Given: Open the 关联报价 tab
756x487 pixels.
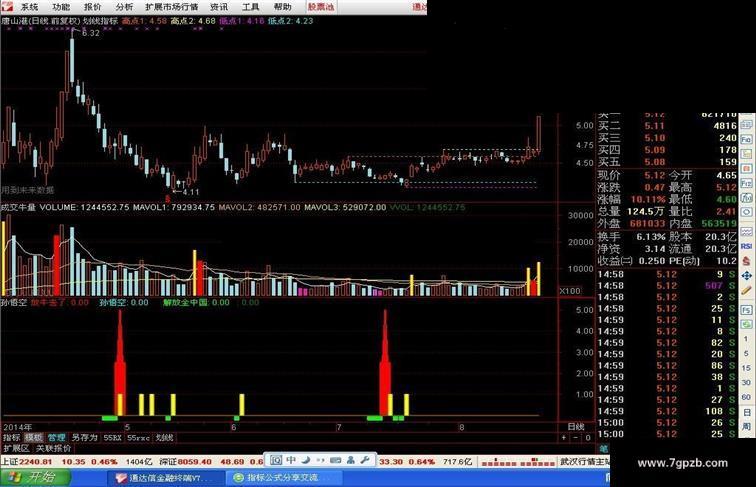Looking at the screenshot, I should [x=54, y=448].
